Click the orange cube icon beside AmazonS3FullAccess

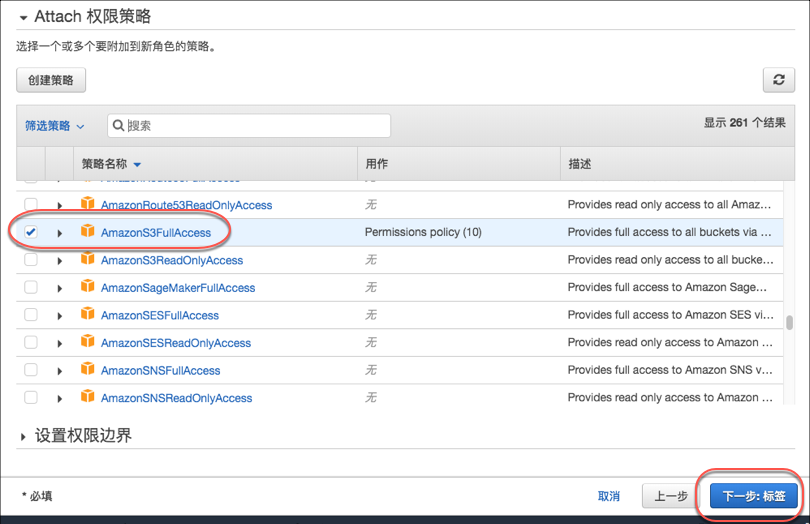click(x=88, y=232)
